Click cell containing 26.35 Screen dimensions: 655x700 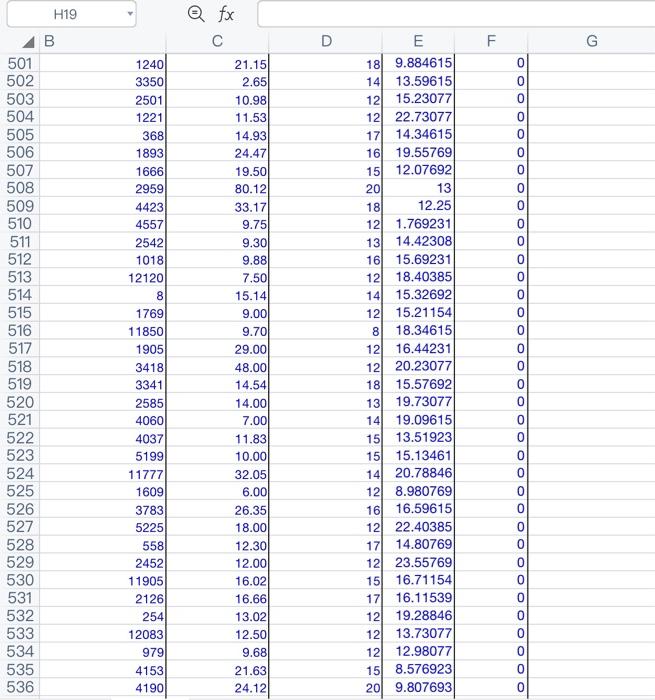217,509
